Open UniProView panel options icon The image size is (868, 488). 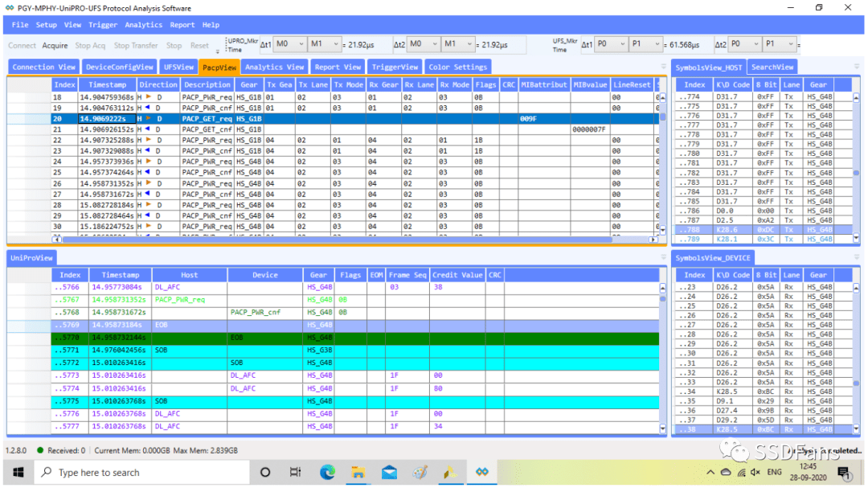[663, 257]
